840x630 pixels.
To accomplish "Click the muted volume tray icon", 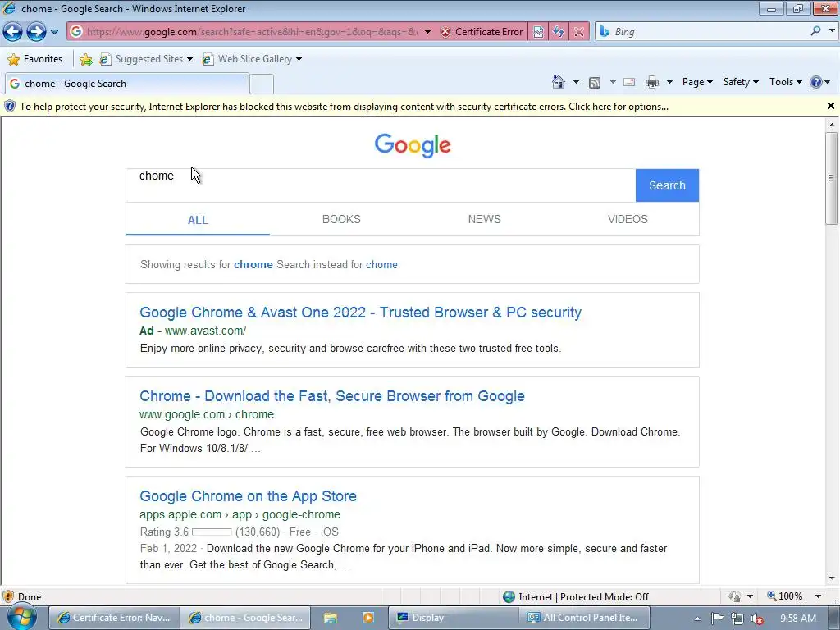I will point(756,619).
